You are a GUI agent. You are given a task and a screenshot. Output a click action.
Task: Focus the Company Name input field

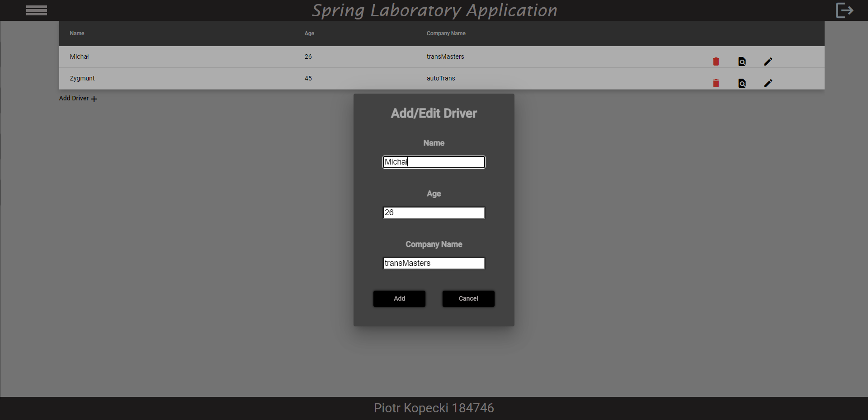pyautogui.click(x=434, y=263)
